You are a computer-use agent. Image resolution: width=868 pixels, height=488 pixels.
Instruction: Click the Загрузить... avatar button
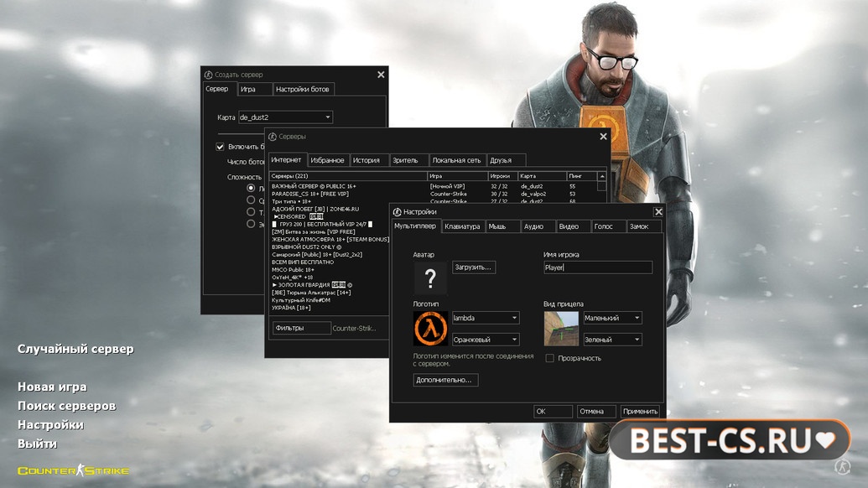click(473, 267)
